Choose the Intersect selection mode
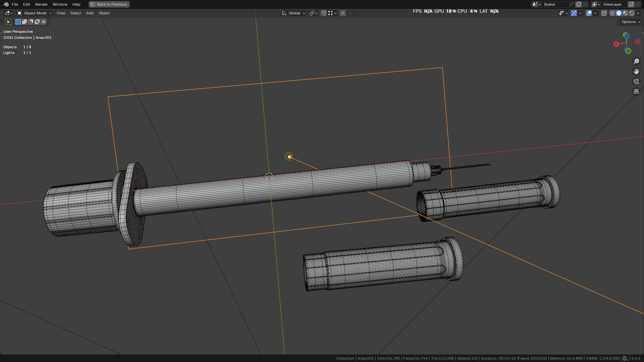Viewport: 644px width, 362px height. pyautogui.click(x=44, y=22)
